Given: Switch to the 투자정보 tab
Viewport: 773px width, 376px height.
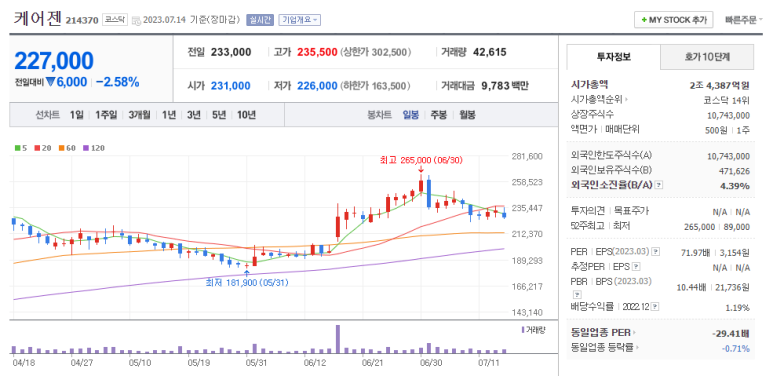Looking at the screenshot, I should (x=613, y=57).
